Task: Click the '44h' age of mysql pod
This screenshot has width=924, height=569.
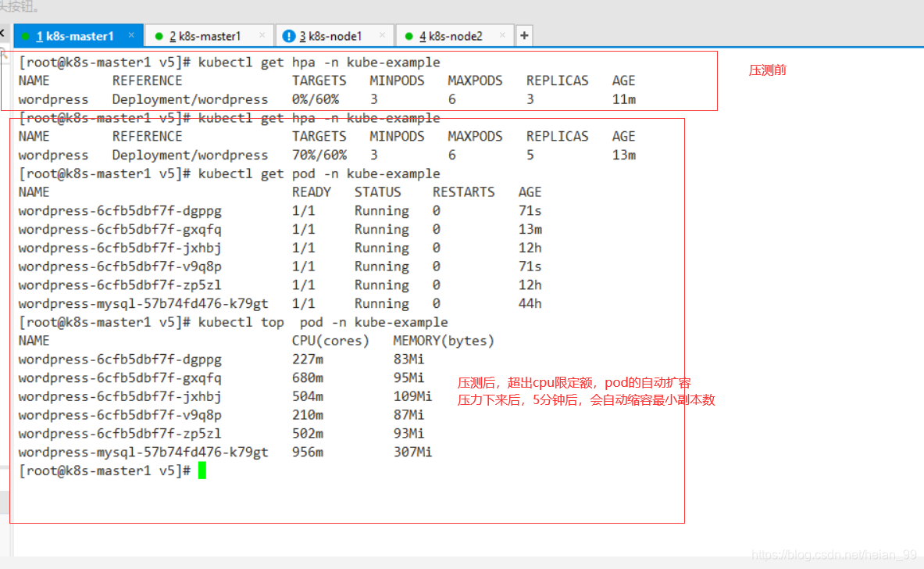Action: click(530, 304)
